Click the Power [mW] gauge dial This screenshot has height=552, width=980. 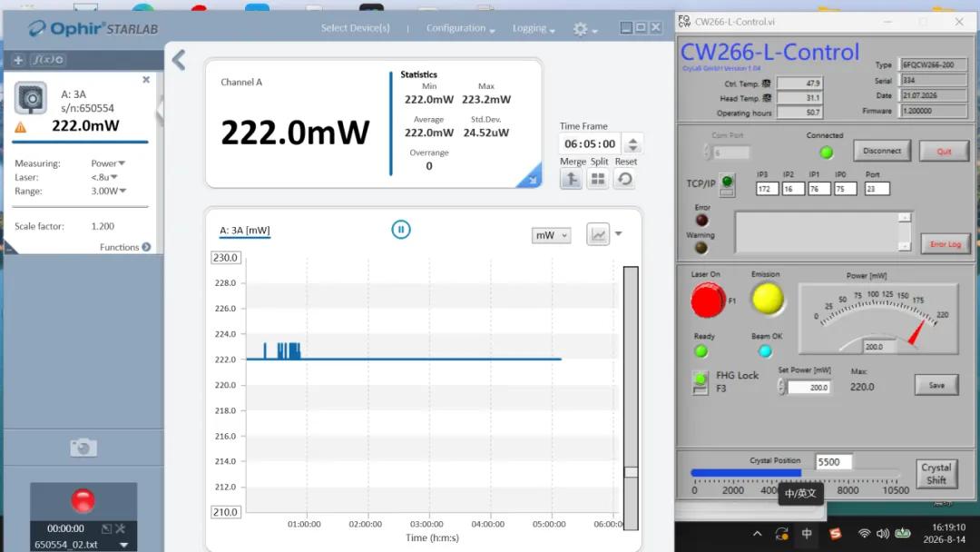click(878, 319)
